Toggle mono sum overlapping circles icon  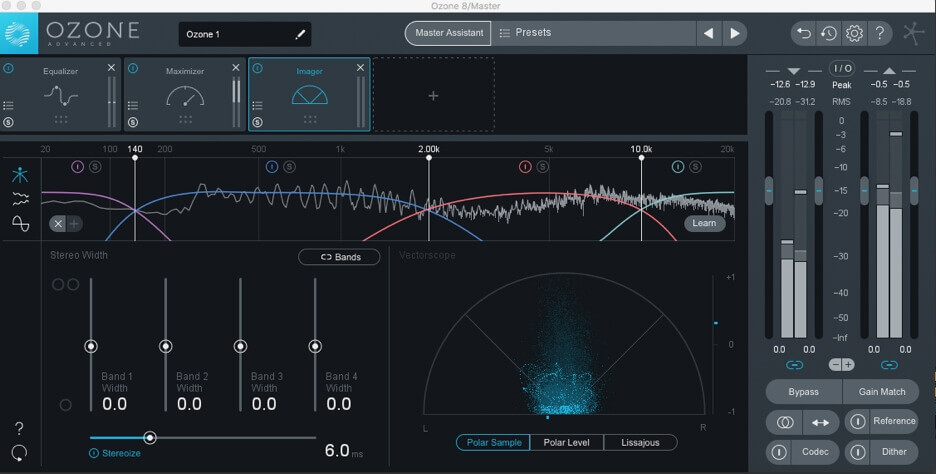[x=784, y=423]
